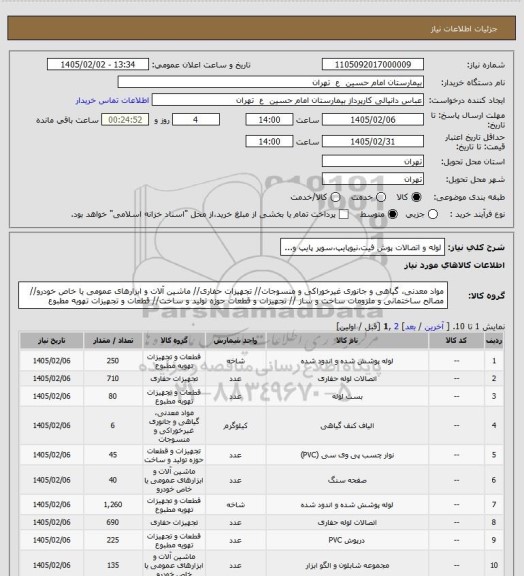This screenshot has width=524, height=576.
Task: Click the شماره نیاز number field
Action: (x=373, y=65)
